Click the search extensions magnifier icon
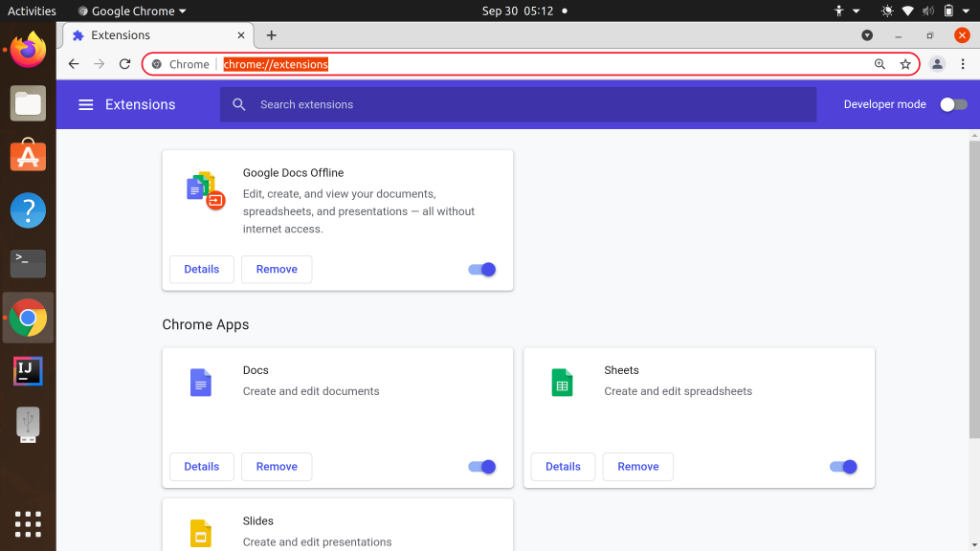This screenshot has width=980, height=551. pyautogui.click(x=238, y=104)
